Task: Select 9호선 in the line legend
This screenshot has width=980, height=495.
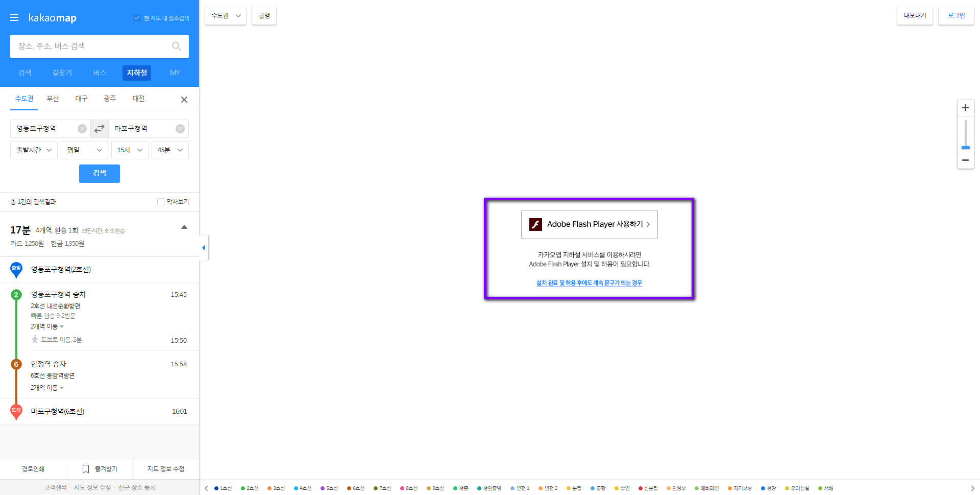Action: coord(435,488)
